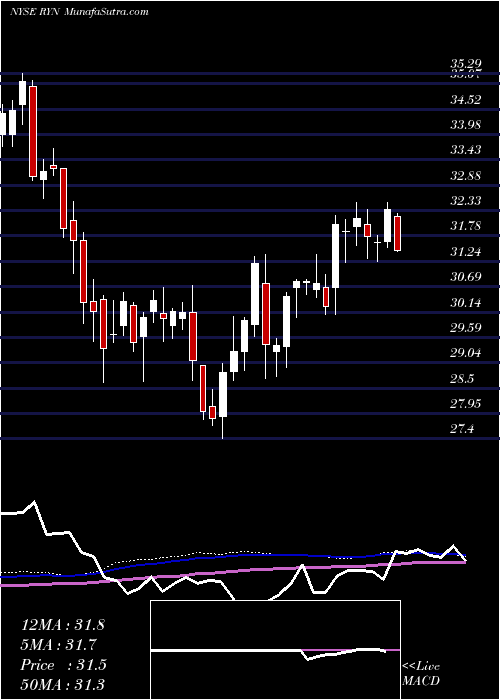Click the lowest candlestick with wick reaching 27.4
Image resolution: width=500 pixels, height=700 pixels.
pyautogui.click(x=222, y=401)
